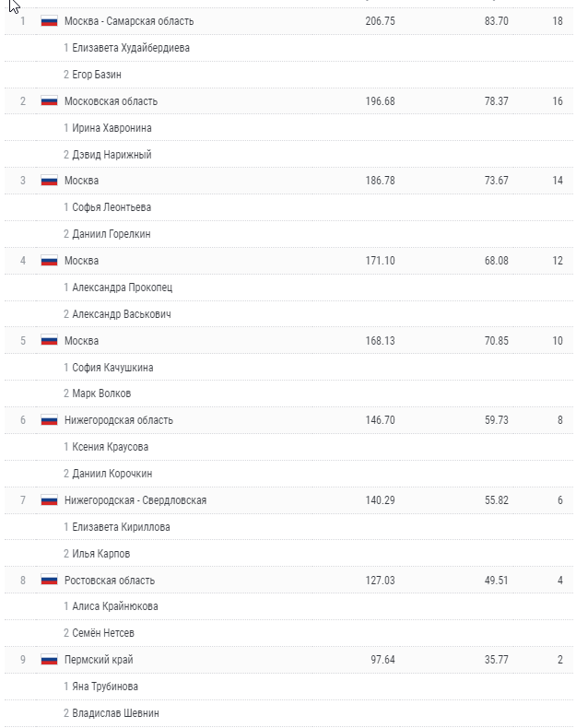Image resolution: width=576 pixels, height=728 pixels.
Task: Click the team name Ростовская область
Action: tap(110, 581)
